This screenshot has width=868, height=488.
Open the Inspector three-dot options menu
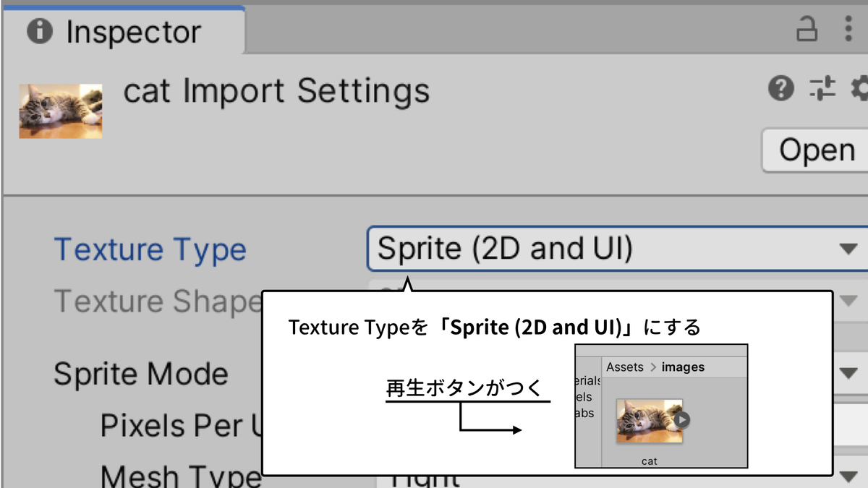[848, 30]
